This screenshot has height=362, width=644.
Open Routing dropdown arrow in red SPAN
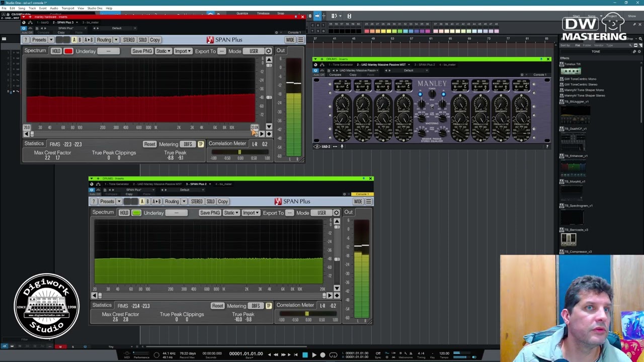tap(116, 40)
